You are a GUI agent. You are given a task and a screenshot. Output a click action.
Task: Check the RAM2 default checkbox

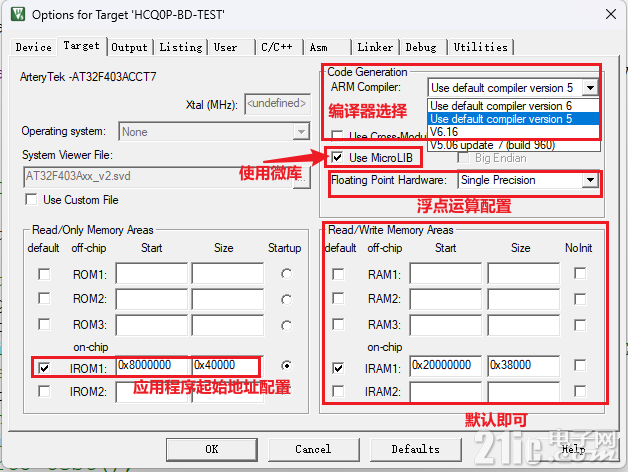pos(338,299)
